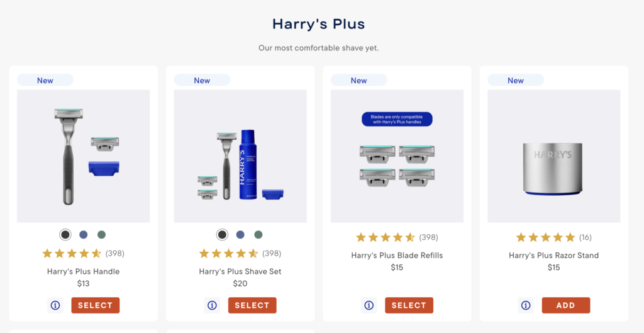
Task: Add Razor Stand to cart
Action: pyautogui.click(x=566, y=305)
